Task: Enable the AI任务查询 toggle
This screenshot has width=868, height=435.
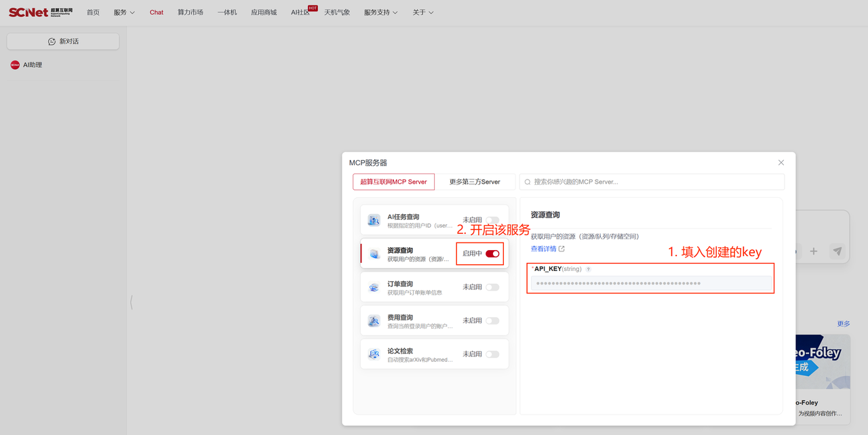Action: click(492, 220)
